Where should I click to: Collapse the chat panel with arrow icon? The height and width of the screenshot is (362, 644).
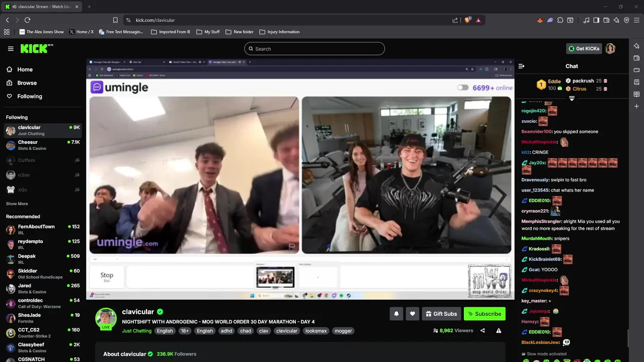click(521, 66)
